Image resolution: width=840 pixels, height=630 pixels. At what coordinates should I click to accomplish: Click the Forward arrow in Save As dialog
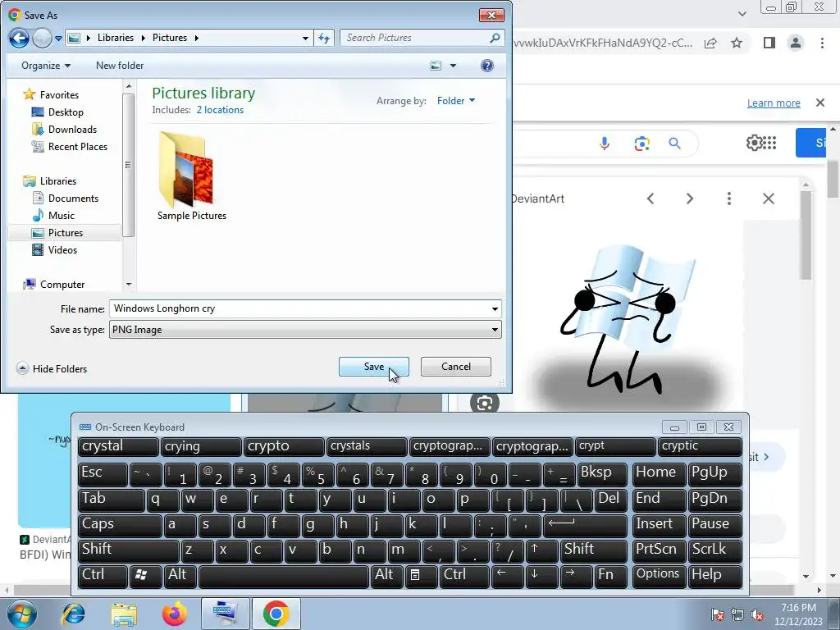42,38
